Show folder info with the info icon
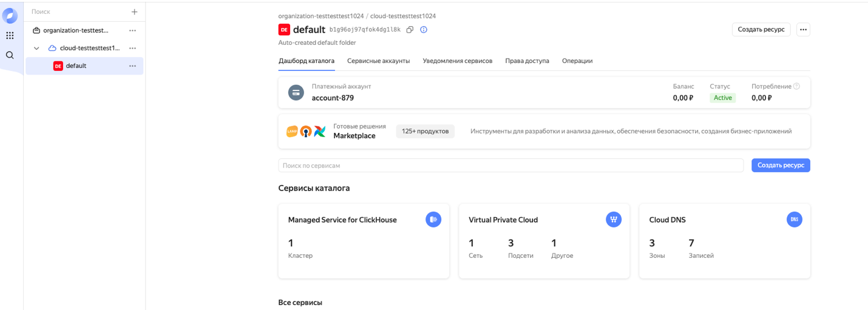Screen dimensions: 868x310 click(x=424, y=30)
